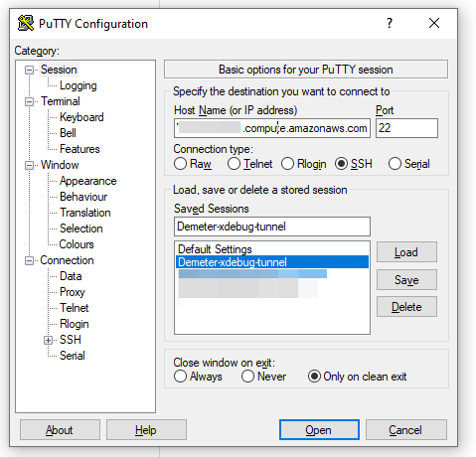Click Open to start the session
Screen dimensions: 476x457
[x=319, y=430]
